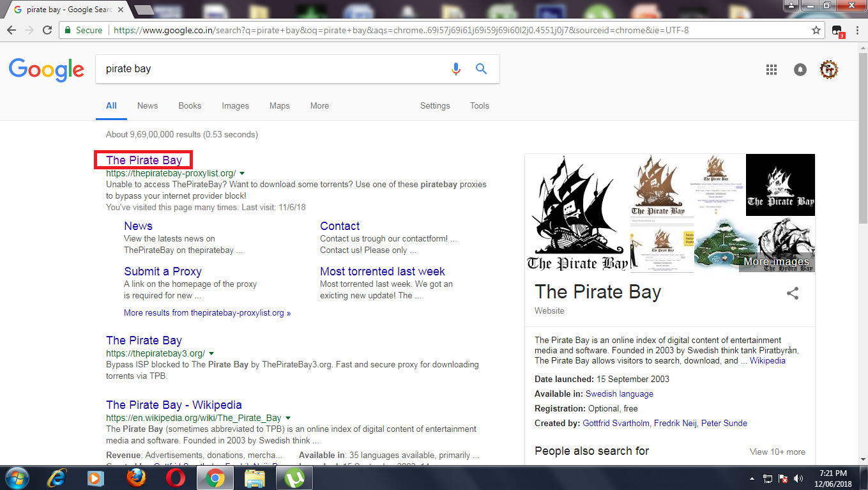
Task: Open More results from thepiratebay-proxylist.org
Action: (x=207, y=313)
